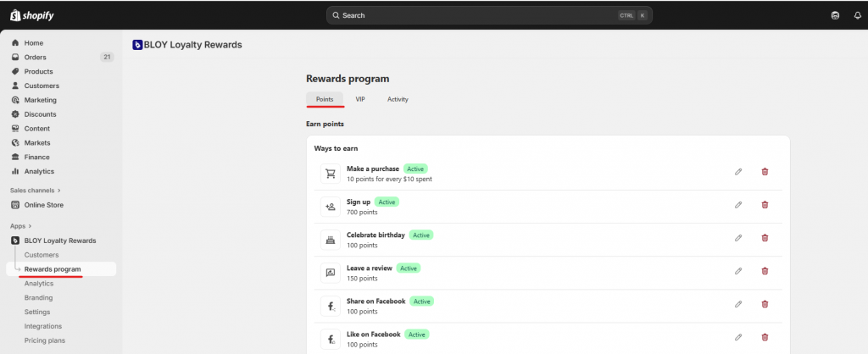Viewport: 868px width, 354px height.
Task: Open the store icon beside the bell
Action: click(x=835, y=15)
